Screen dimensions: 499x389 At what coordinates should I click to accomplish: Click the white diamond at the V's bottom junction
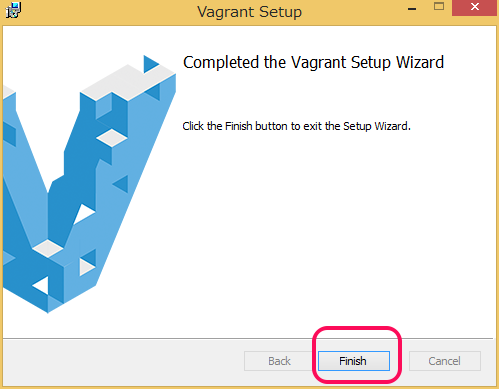click(48, 248)
